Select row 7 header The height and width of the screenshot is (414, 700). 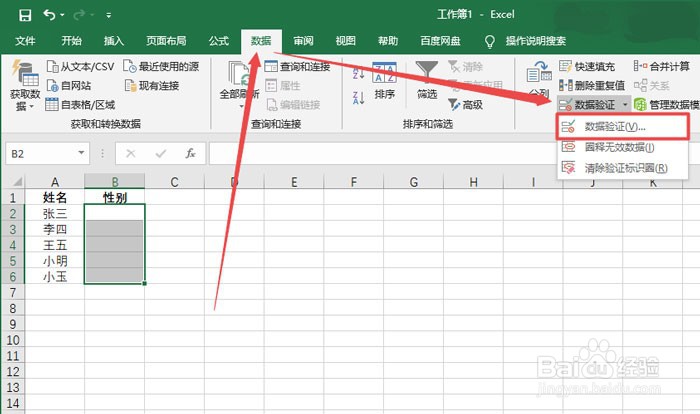point(12,293)
